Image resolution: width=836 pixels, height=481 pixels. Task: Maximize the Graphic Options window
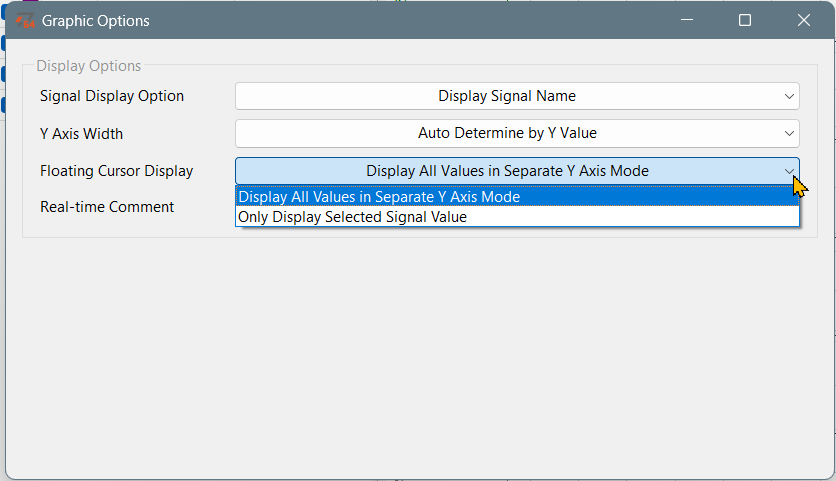(745, 20)
